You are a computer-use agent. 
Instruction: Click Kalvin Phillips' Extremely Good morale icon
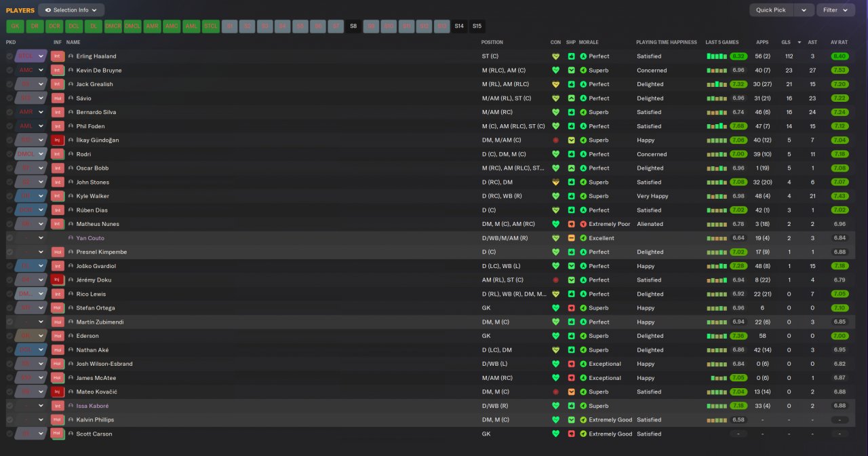click(583, 420)
